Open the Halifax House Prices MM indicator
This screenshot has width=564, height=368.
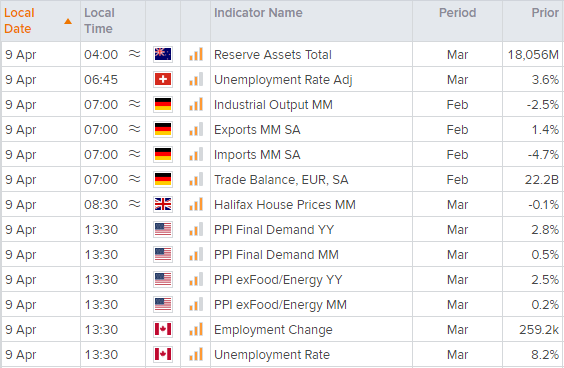click(x=285, y=205)
